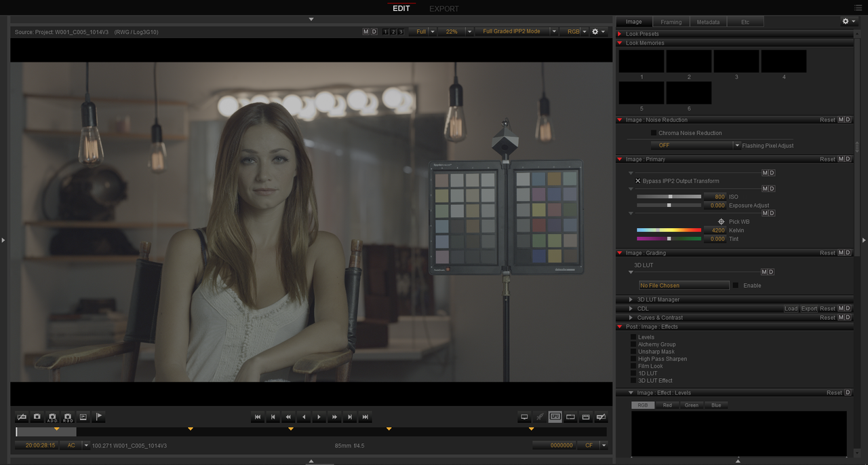The image size is (868, 465).
Task: Click the snapshot camera icon
Action: click(x=37, y=417)
